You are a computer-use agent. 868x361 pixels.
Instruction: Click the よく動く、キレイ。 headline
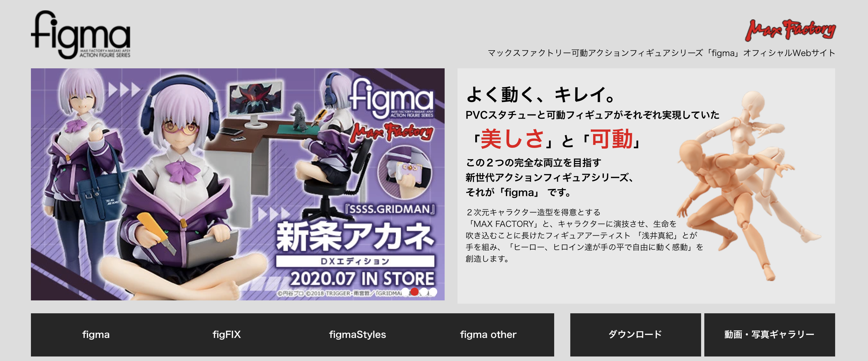541,94
